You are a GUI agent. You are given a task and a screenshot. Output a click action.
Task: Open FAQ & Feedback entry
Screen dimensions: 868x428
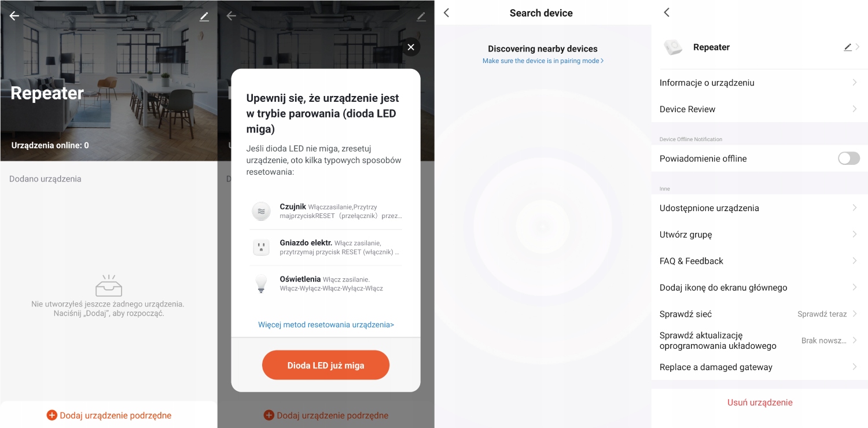(760, 261)
